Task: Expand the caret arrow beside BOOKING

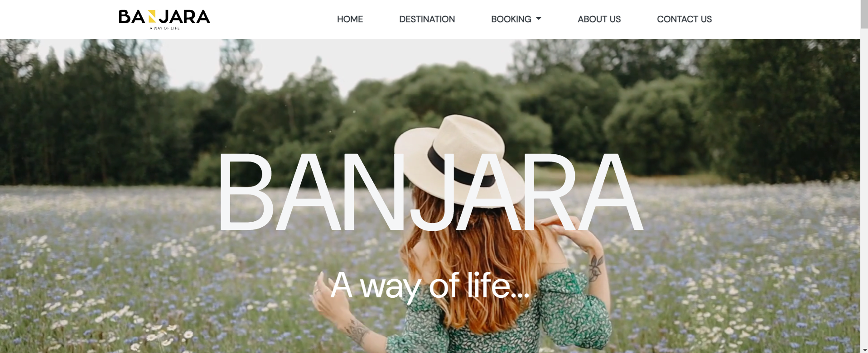Action: point(539,19)
